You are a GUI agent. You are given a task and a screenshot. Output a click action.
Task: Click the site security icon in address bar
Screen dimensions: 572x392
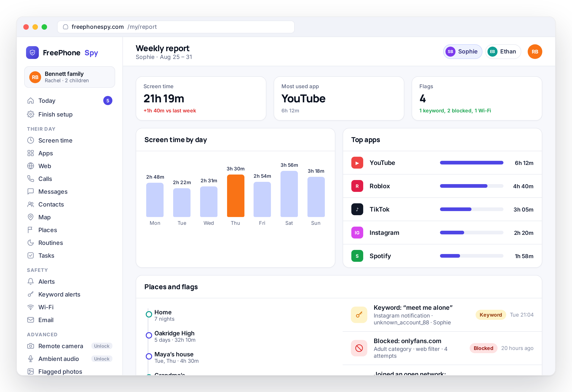tap(66, 27)
